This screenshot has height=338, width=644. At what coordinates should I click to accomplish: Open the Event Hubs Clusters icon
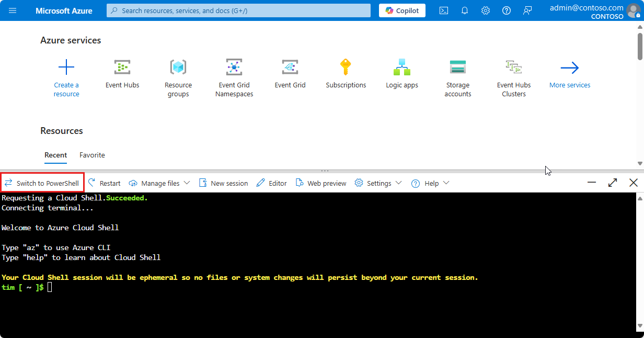514,67
